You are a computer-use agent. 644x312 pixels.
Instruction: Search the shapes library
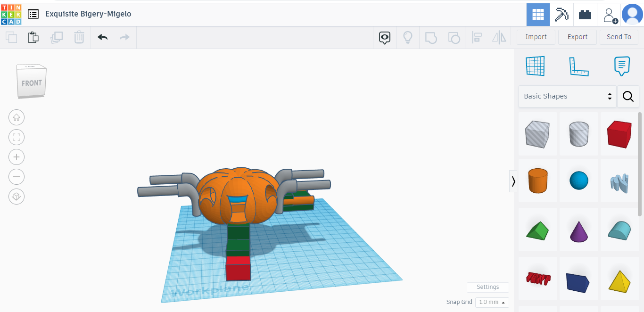(x=628, y=96)
